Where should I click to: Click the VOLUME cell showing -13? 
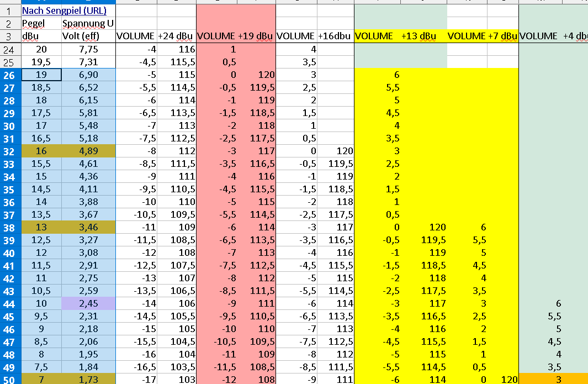click(x=136, y=278)
